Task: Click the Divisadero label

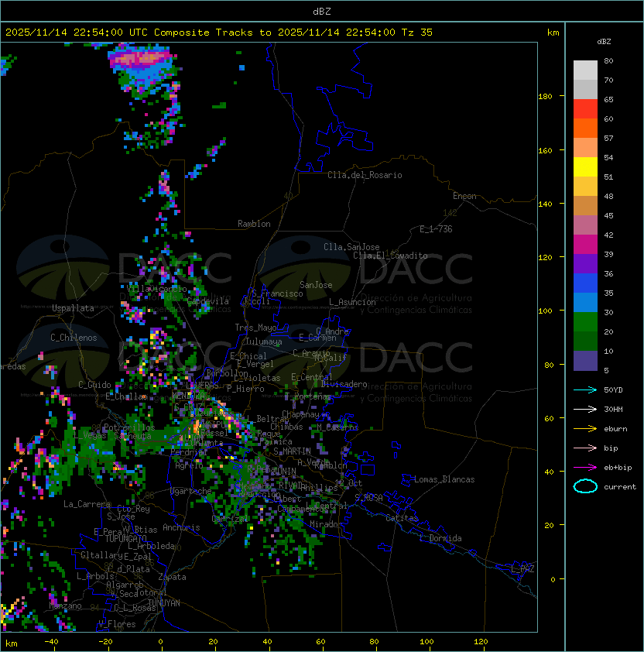Action: [x=344, y=384]
